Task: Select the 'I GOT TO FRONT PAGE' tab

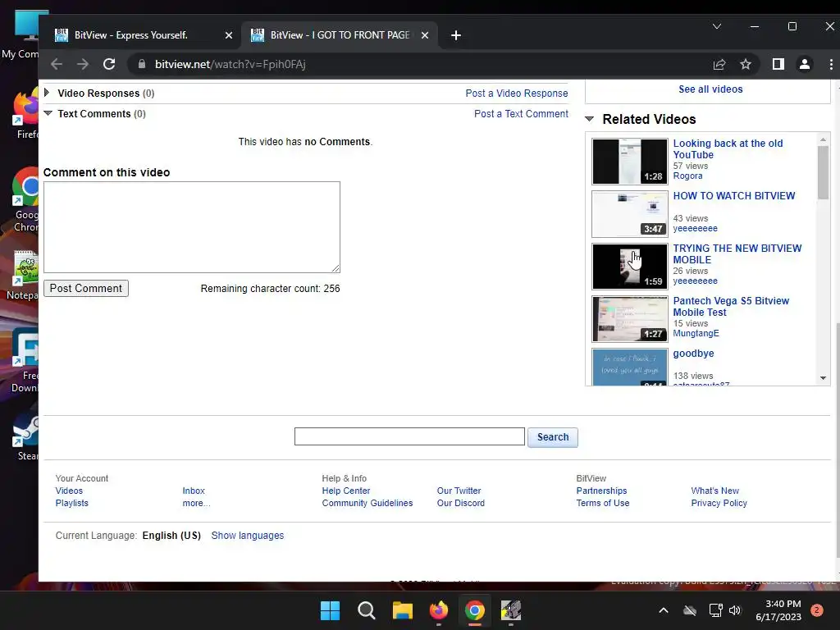Action: pyautogui.click(x=340, y=35)
